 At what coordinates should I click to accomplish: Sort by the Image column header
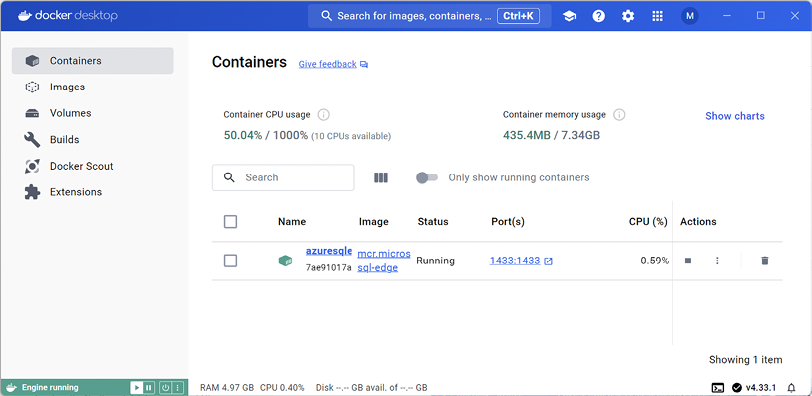click(373, 222)
